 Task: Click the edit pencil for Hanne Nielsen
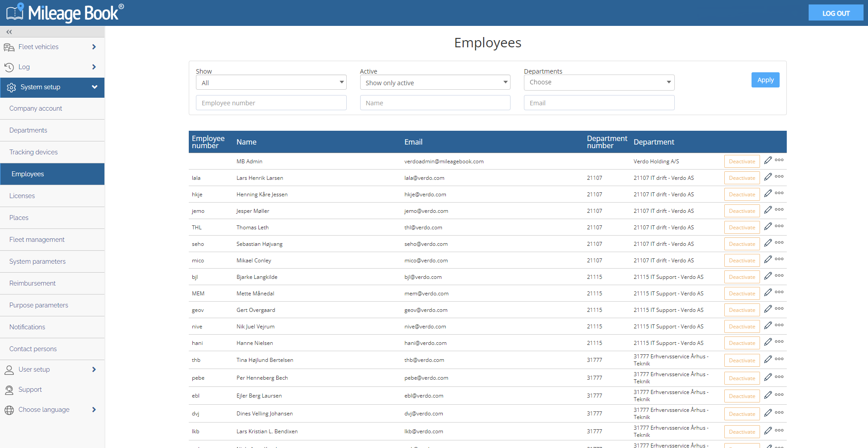(x=768, y=342)
